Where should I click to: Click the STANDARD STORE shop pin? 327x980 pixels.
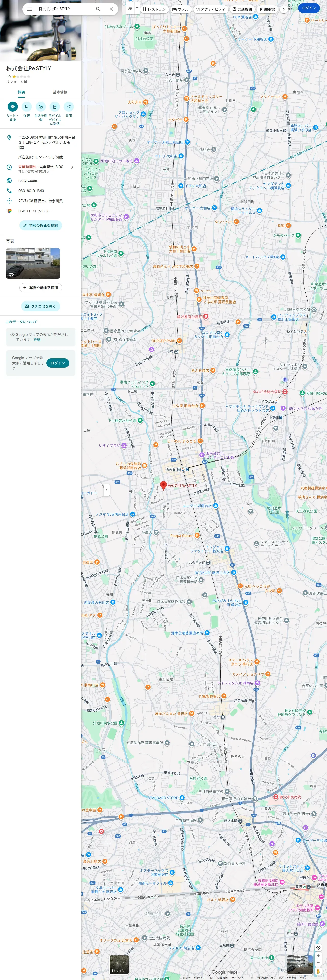pos(182,797)
